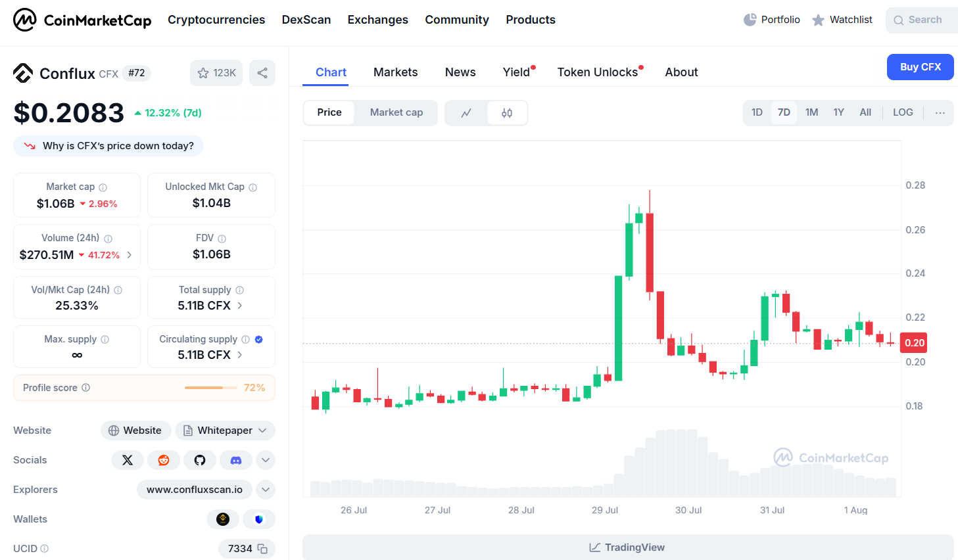958x560 pixels.
Task: Click the Profile score info icon
Action: 85,388
